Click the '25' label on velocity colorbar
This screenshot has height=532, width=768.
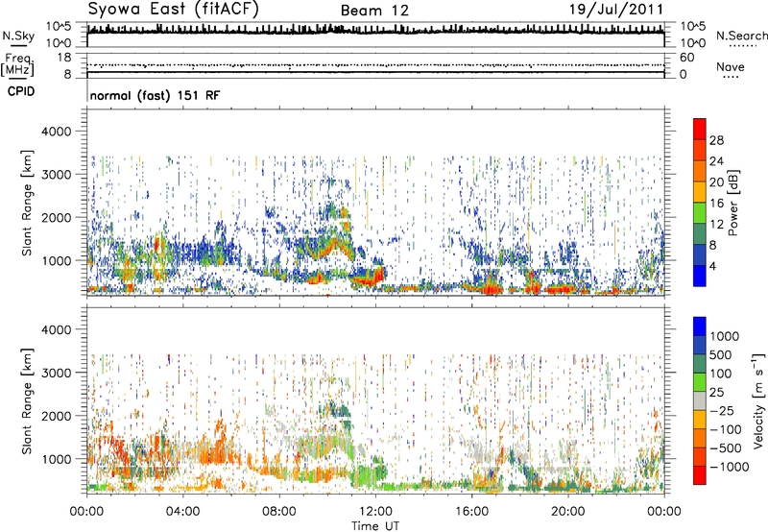point(716,393)
